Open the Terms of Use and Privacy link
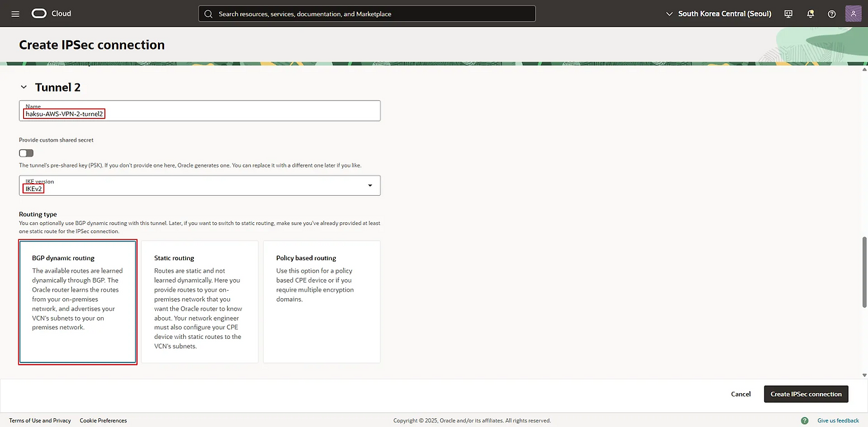868x427 pixels. pos(40,420)
